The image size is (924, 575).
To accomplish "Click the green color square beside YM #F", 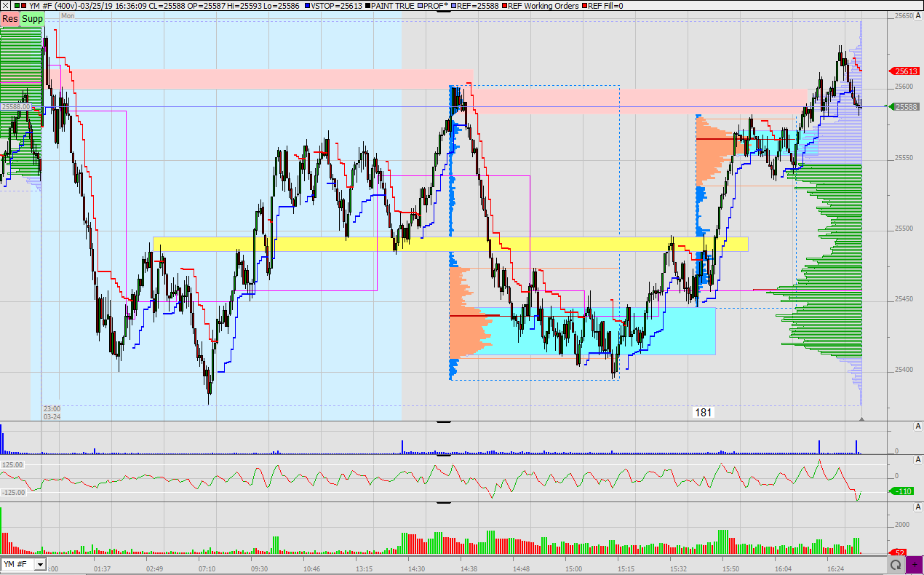I will [15, 6].
